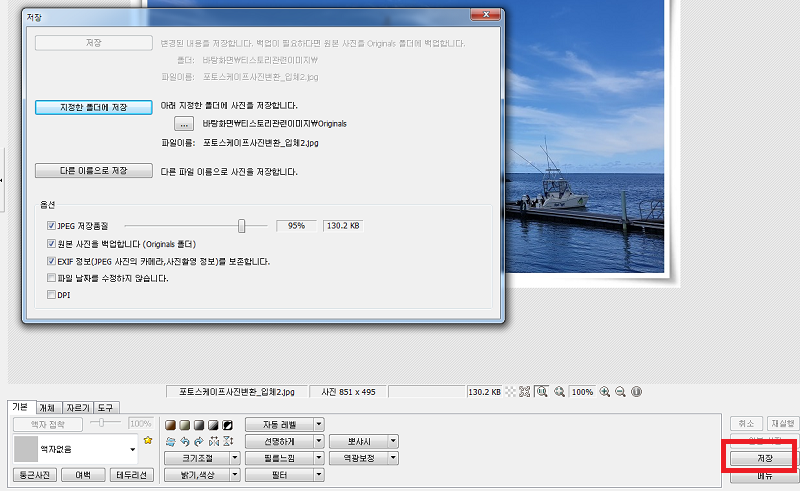The image size is (800, 491).
Task: Expand arrow beside 역광보정
Action: [x=393, y=458]
